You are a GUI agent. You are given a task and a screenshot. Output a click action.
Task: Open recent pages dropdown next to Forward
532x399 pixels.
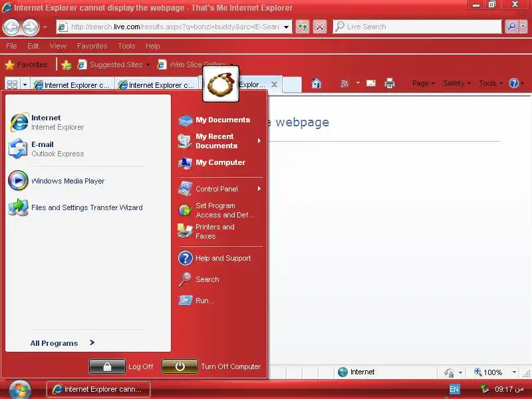coord(45,27)
